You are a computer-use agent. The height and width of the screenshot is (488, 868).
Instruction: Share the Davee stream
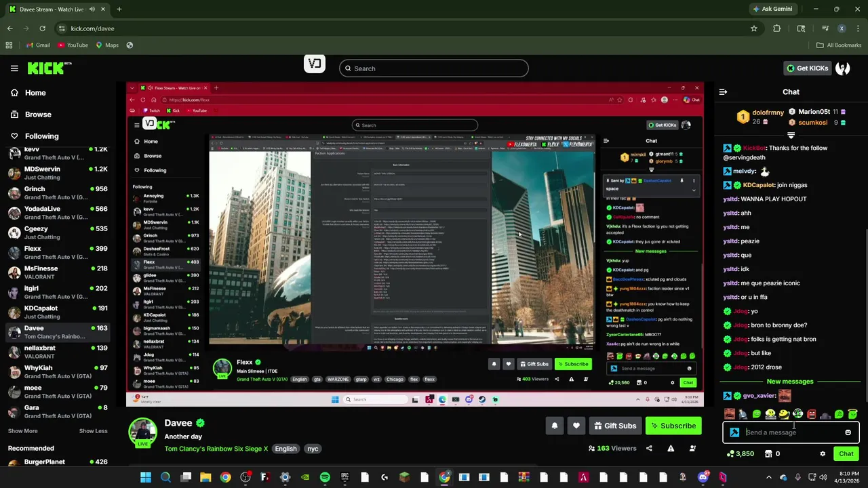point(649,448)
